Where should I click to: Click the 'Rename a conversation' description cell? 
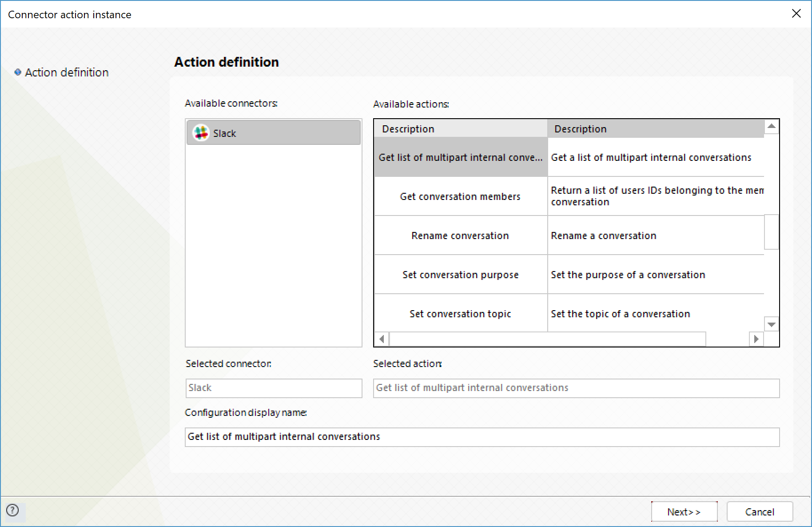(x=656, y=236)
